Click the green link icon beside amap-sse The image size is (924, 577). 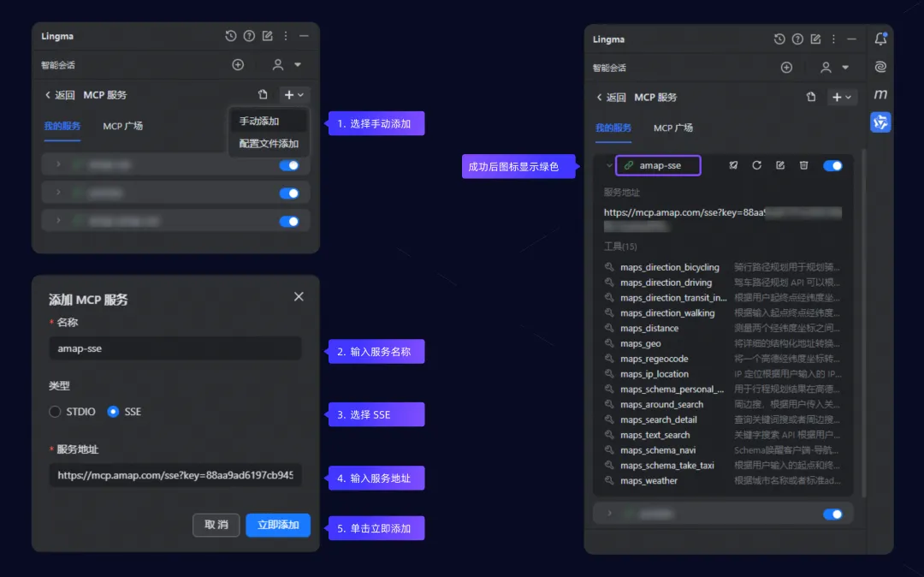point(629,165)
